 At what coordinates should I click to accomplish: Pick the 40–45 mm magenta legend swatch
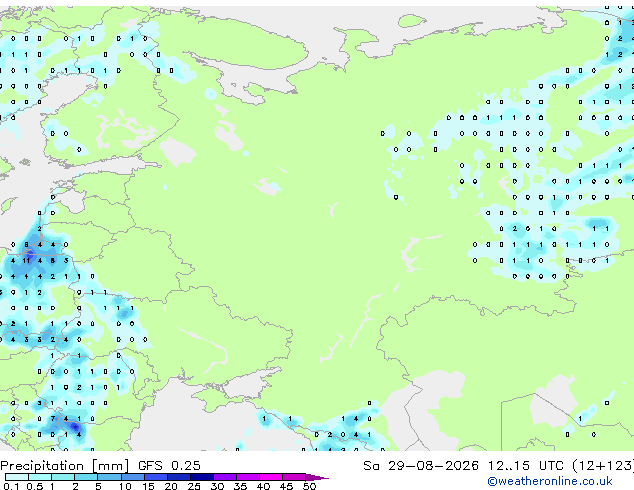click(x=271, y=477)
